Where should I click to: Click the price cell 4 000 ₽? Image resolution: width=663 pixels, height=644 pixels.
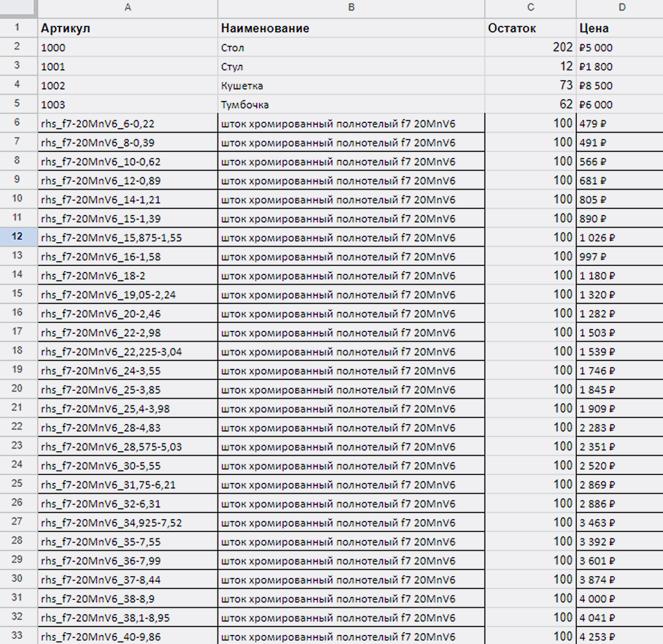point(620,598)
